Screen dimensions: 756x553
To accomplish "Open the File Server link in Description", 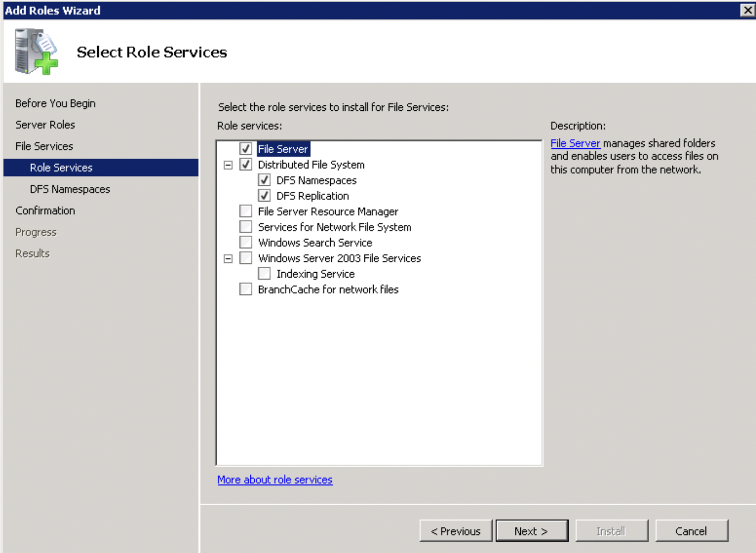I will click(575, 143).
